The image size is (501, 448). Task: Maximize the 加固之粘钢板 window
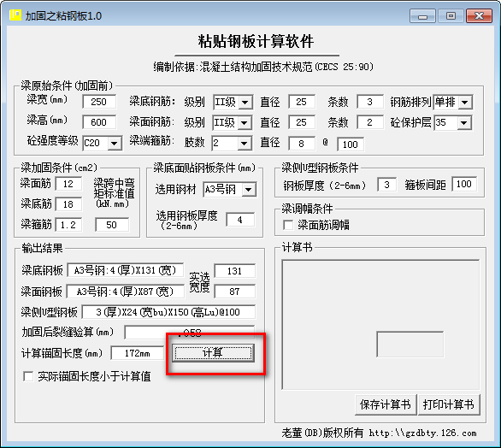pyautogui.click(x=451, y=16)
